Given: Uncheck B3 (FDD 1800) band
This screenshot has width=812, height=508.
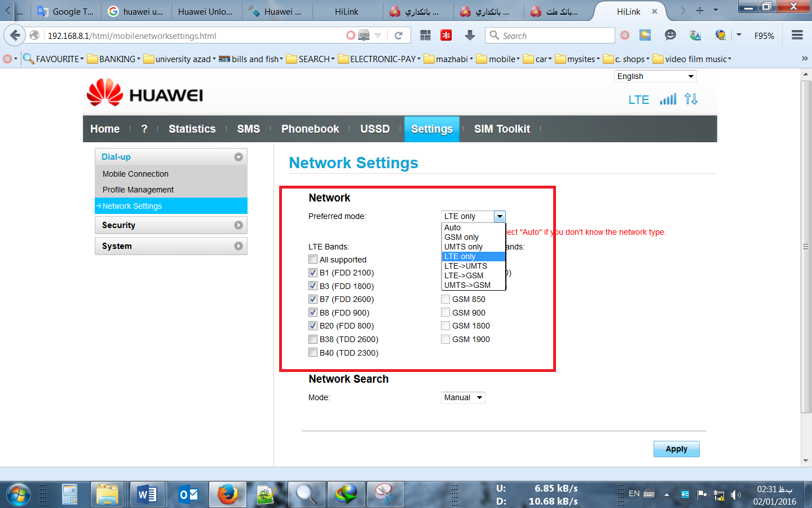Looking at the screenshot, I should [313, 286].
